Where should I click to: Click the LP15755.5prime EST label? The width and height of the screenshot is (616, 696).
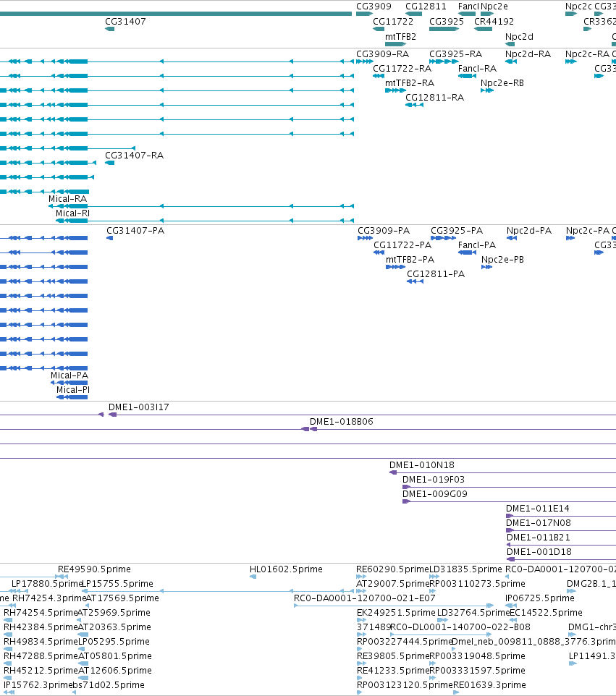click(118, 584)
